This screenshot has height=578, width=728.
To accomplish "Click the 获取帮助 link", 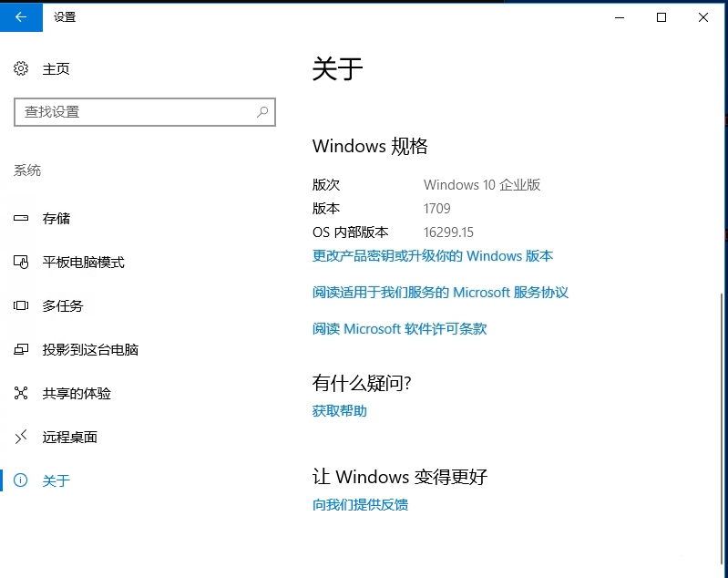I will [339, 411].
